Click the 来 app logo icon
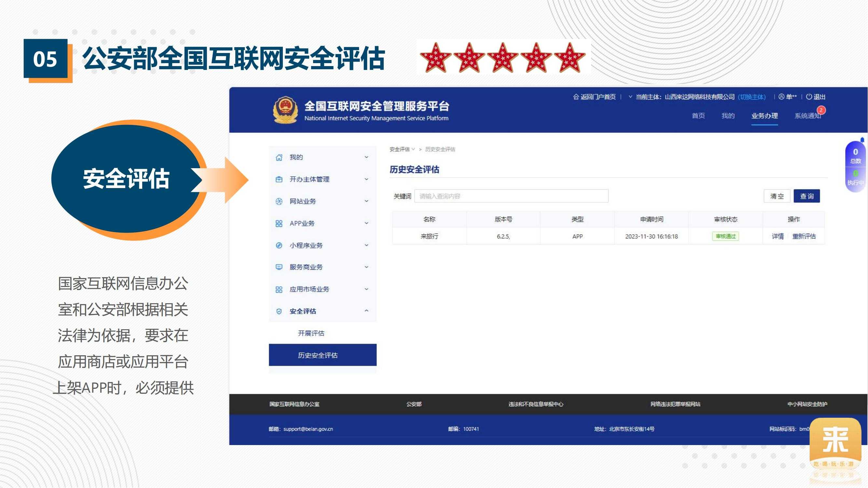Screen dimensions: 868x488 [835, 444]
